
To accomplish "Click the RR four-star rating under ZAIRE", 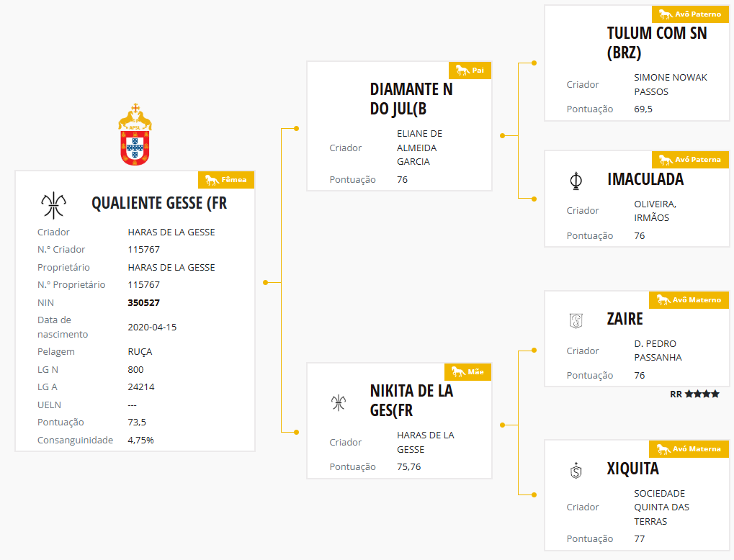I will click(x=694, y=394).
